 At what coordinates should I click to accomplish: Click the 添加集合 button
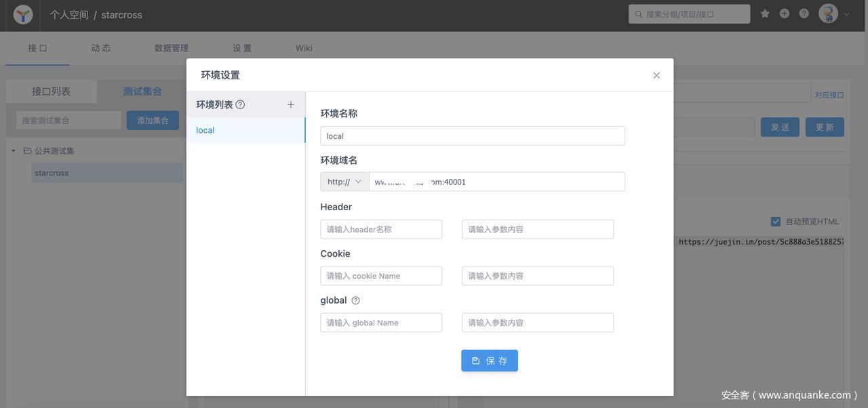[x=153, y=121]
